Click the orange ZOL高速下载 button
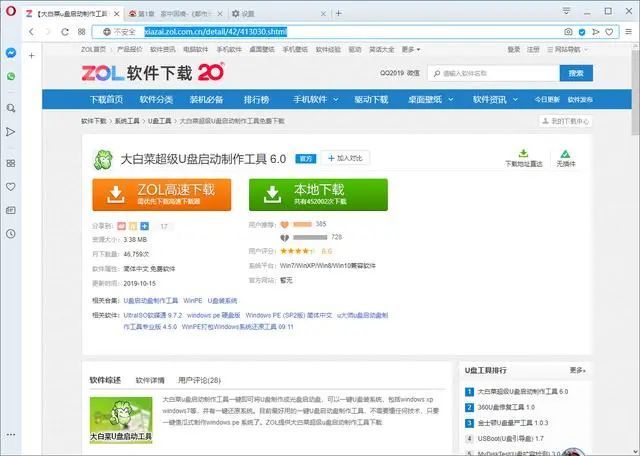 (x=162, y=195)
